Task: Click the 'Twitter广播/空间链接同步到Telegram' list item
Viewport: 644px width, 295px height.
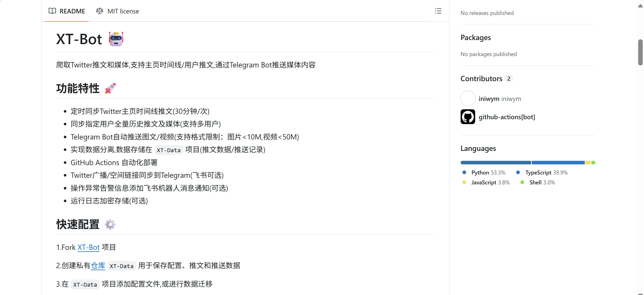Action: pyautogui.click(x=147, y=175)
